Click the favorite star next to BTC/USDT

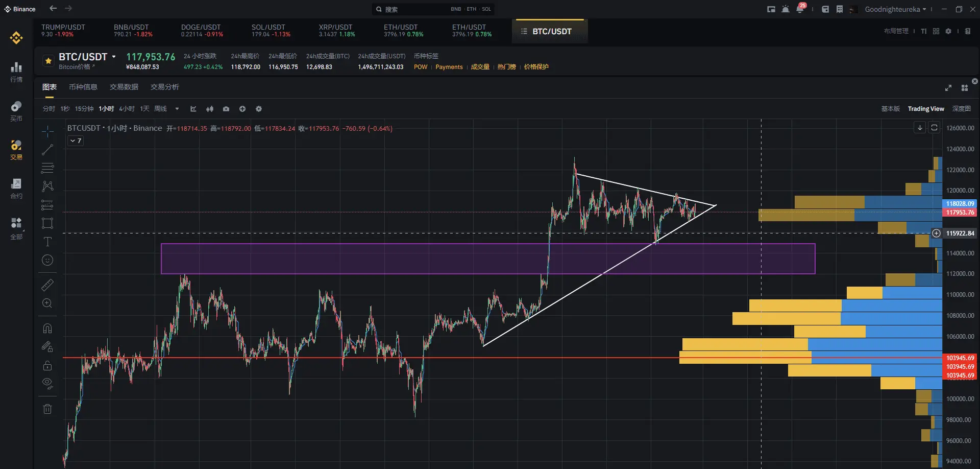(48, 61)
